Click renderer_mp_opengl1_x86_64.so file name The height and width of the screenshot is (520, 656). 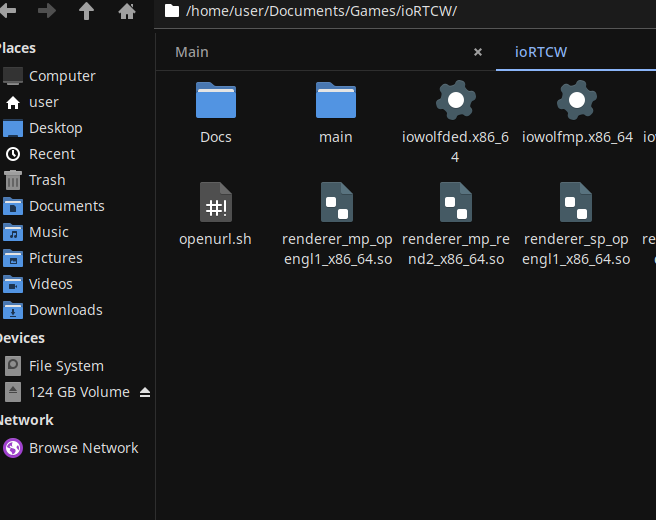(337, 249)
